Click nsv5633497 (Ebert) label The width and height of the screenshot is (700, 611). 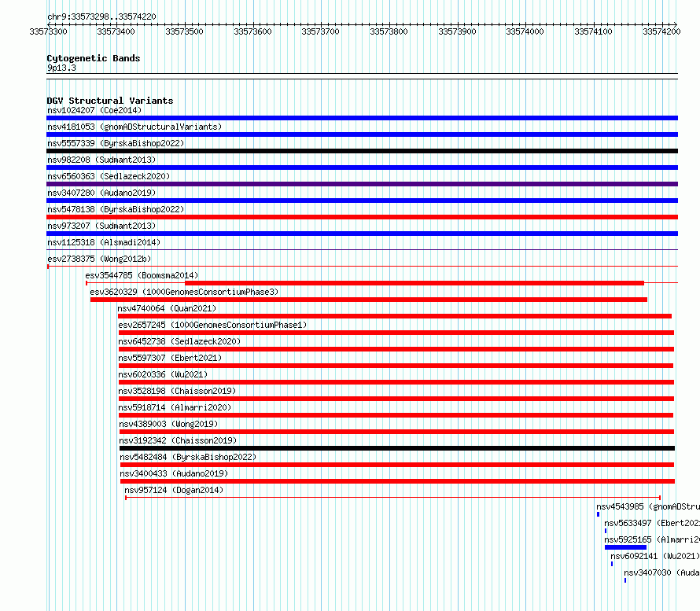[x=652, y=523]
